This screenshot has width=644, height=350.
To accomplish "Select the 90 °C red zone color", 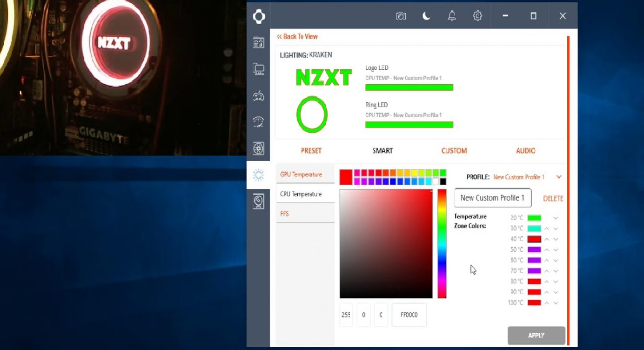I will coord(534,292).
